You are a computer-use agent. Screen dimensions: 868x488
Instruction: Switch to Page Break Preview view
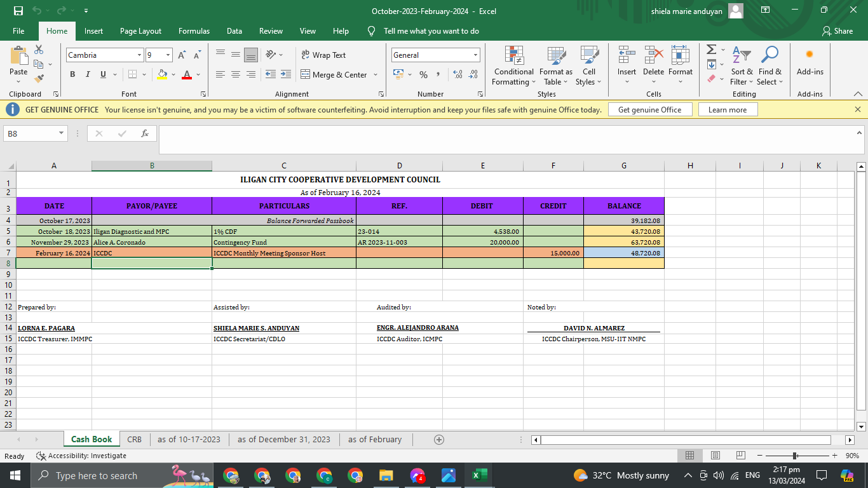click(x=740, y=456)
